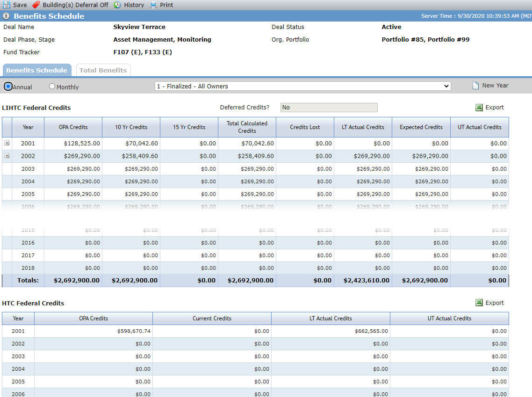Click the Save floppy disk icon
The image size is (532, 397).
pyautogui.click(x=7, y=5)
